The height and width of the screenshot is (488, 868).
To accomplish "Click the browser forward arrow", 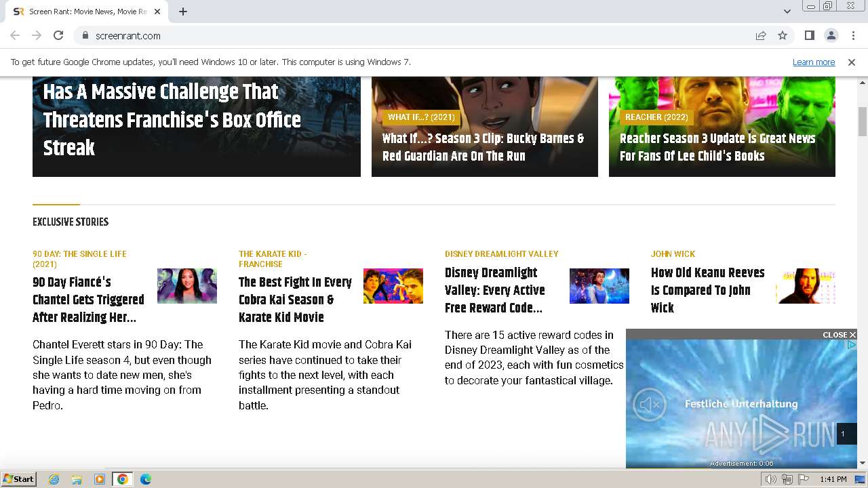I will [x=37, y=35].
